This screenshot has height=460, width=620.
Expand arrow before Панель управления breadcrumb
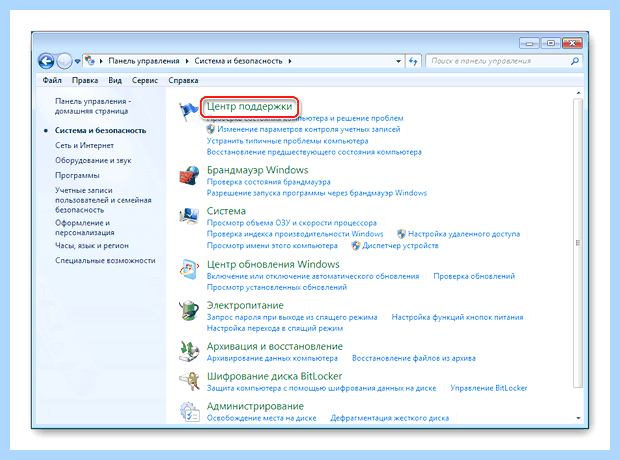click(101, 61)
